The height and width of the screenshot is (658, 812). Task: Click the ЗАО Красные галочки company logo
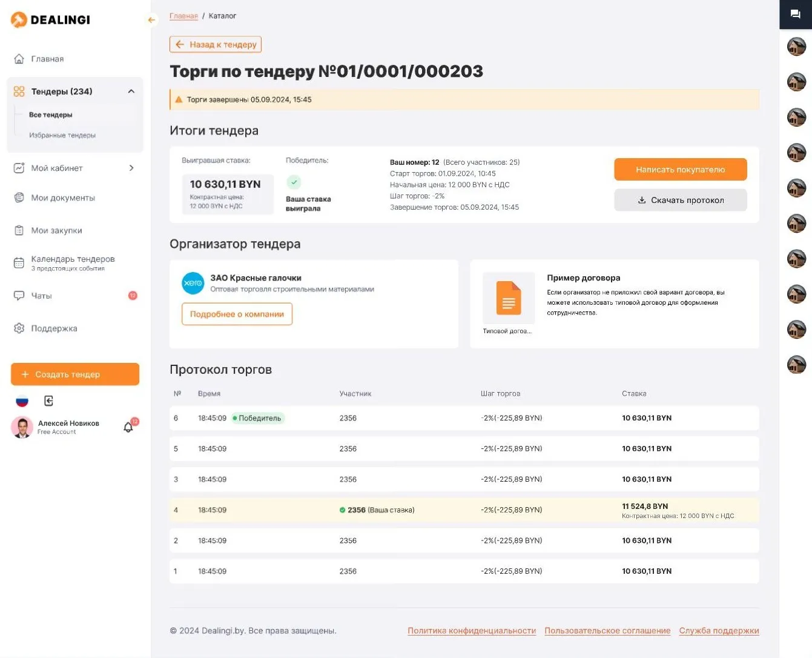(x=193, y=283)
